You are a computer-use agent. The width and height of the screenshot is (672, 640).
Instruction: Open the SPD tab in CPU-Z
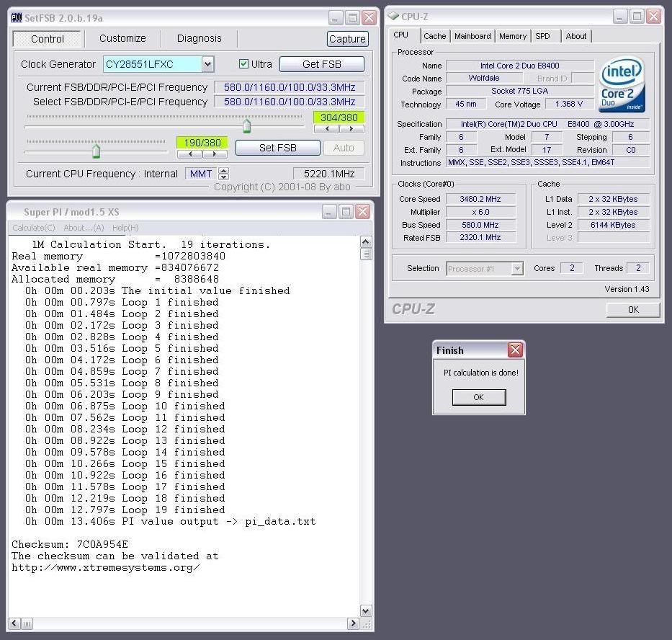tap(542, 36)
